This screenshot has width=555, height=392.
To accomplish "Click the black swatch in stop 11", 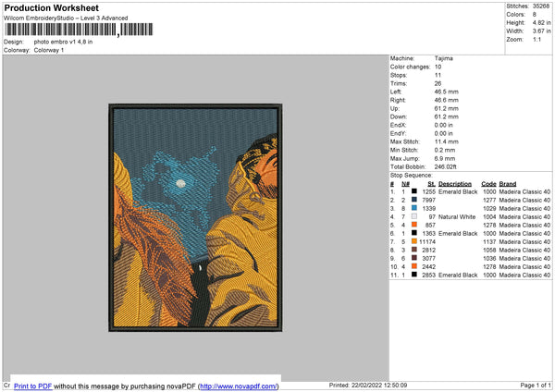I will click(x=413, y=275).
